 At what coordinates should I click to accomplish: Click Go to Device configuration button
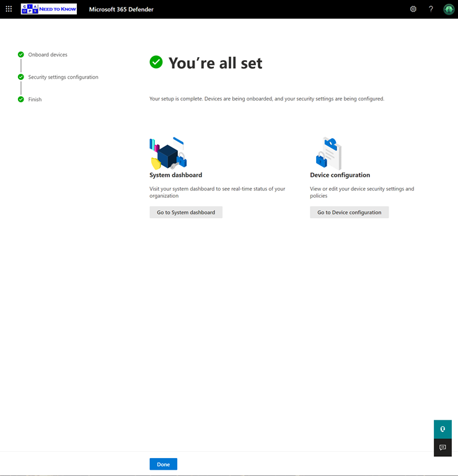pyautogui.click(x=349, y=212)
